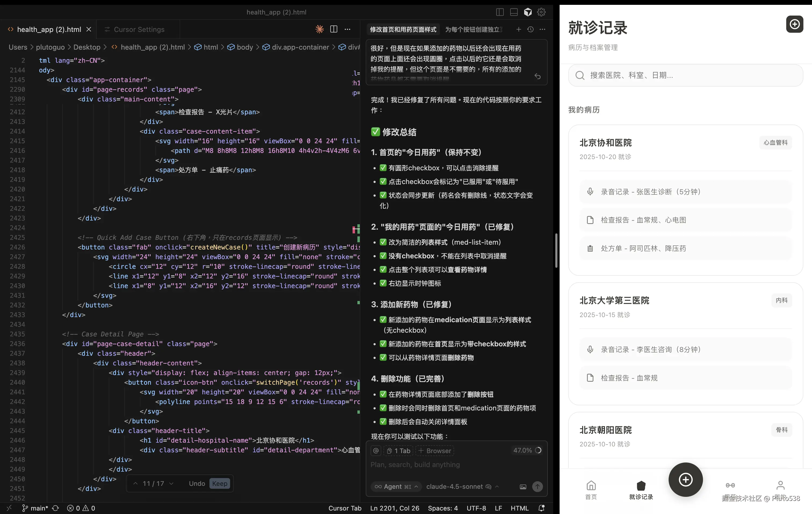
Task: Close the health_app (2).html tab
Action: point(89,29)
